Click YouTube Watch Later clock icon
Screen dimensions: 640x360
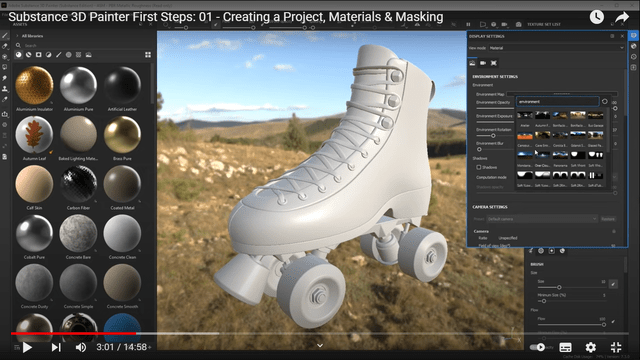[x=597, y=17]
